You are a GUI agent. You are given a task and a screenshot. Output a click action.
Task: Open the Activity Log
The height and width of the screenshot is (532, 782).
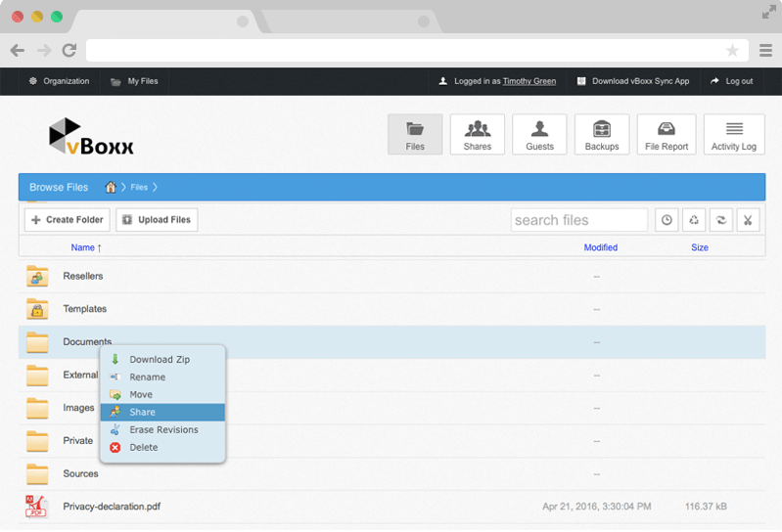(x=734, y=135)
